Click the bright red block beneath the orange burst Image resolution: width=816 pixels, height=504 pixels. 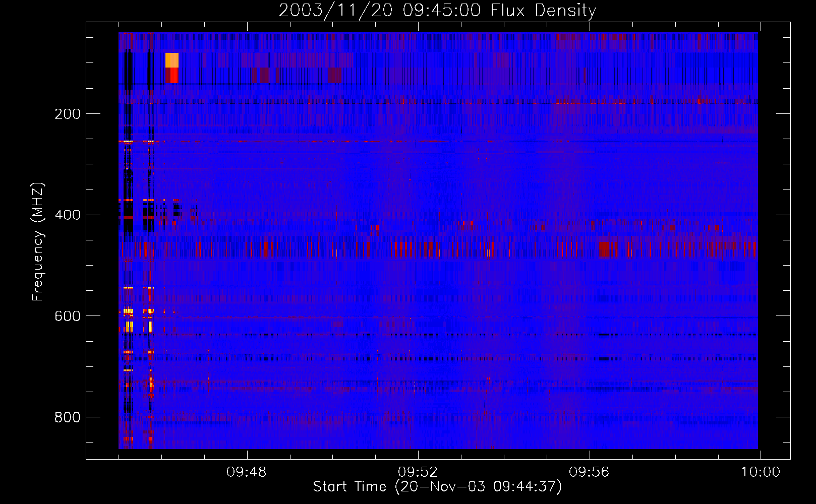174,76
